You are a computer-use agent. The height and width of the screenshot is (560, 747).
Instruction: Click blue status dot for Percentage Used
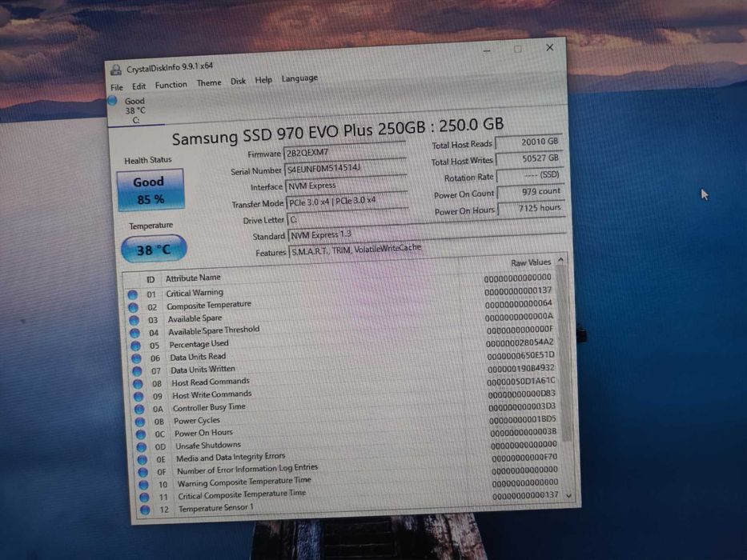pyautogui.click(x=136, y=346)
